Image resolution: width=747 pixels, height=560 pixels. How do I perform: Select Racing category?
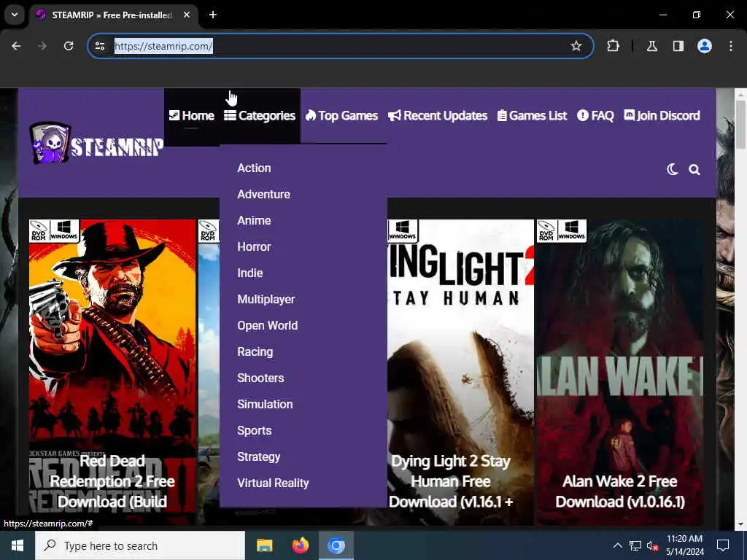(255, 351)
